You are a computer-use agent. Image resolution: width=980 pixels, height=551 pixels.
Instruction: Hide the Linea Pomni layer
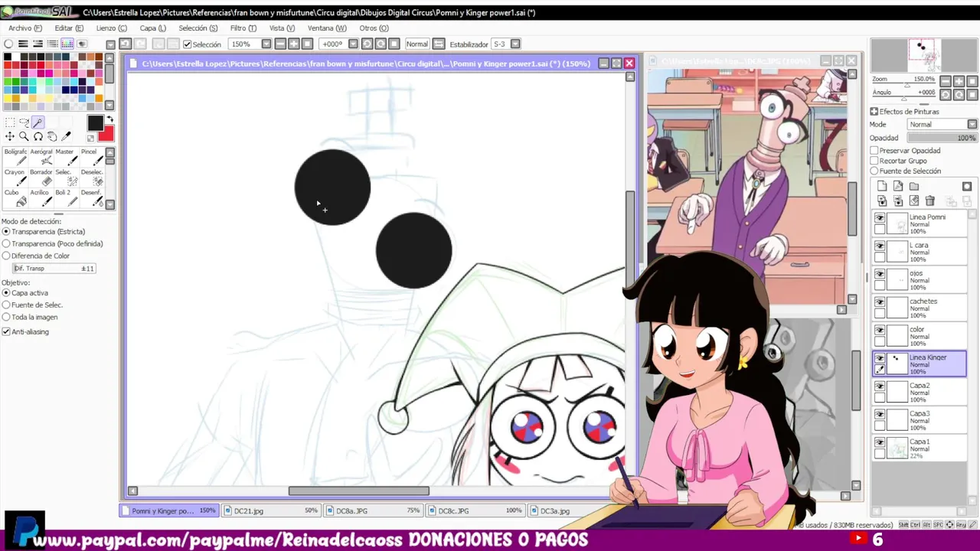coord(880,218)
